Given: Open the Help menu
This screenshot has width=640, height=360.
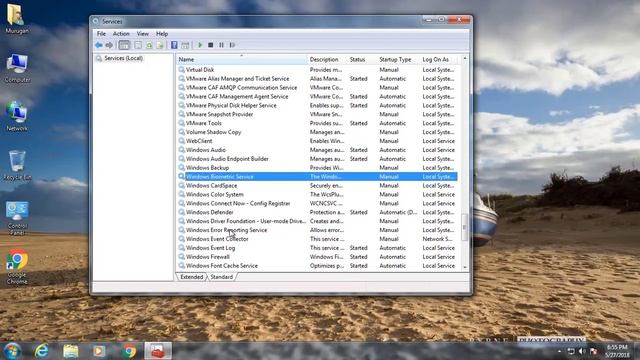Looking at the screenshot, I should 162,33.
